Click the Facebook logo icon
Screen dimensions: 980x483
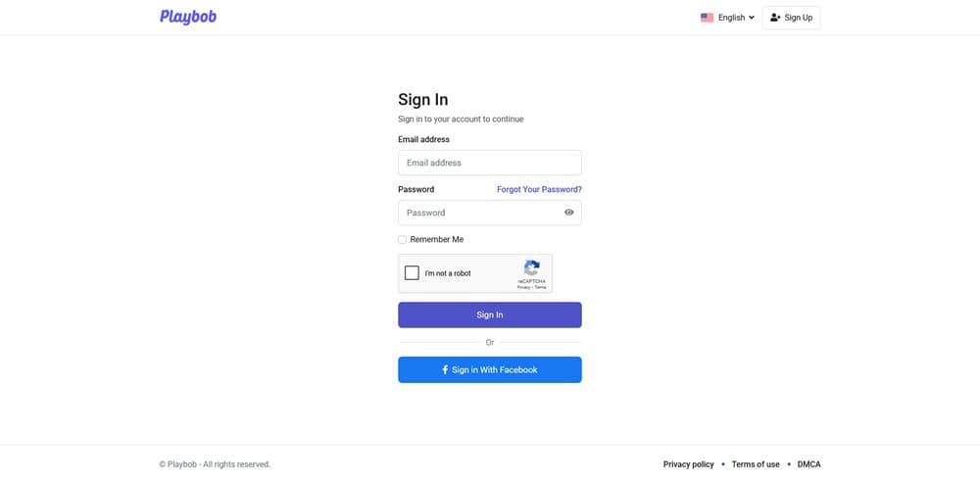[x=445, y=370]
